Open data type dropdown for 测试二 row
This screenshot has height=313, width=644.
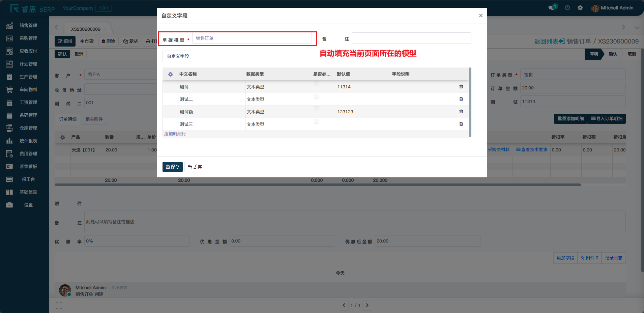(x=278, y=99)
